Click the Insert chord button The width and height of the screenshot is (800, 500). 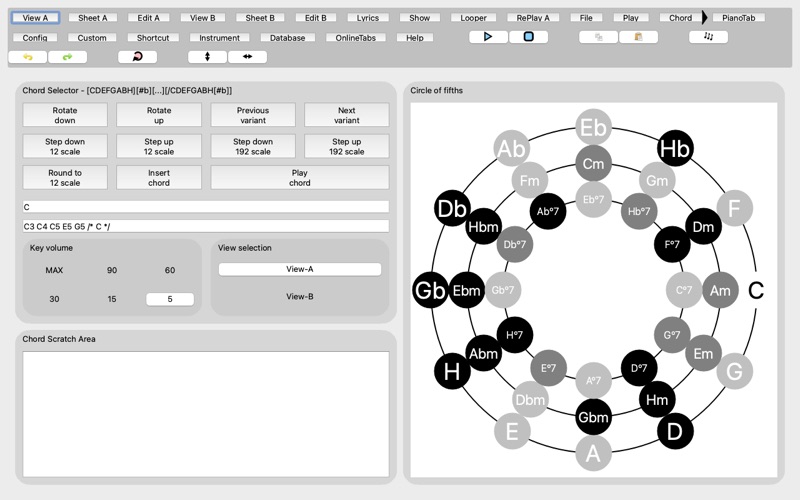pos(159,177)
